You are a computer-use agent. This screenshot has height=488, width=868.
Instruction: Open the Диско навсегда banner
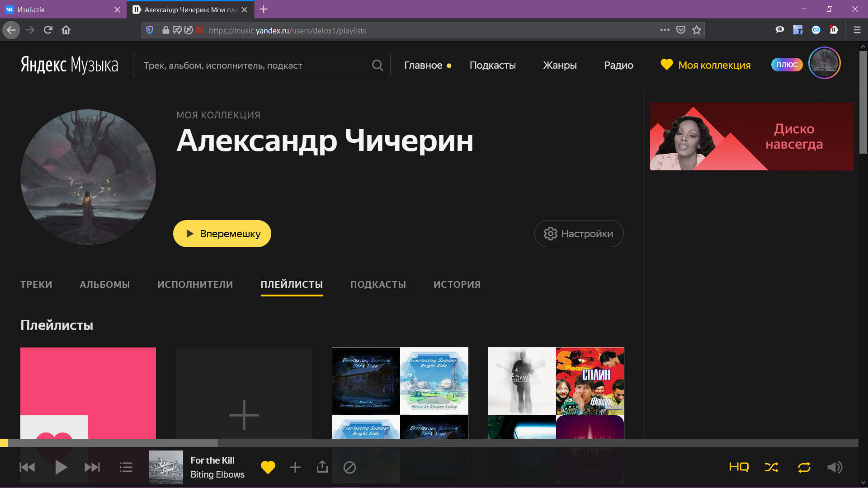tap(751, 136)
